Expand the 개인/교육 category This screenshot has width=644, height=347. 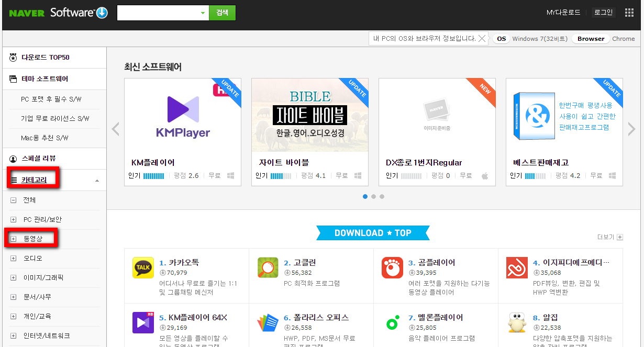pyautogui.click(x=14, y=317)
